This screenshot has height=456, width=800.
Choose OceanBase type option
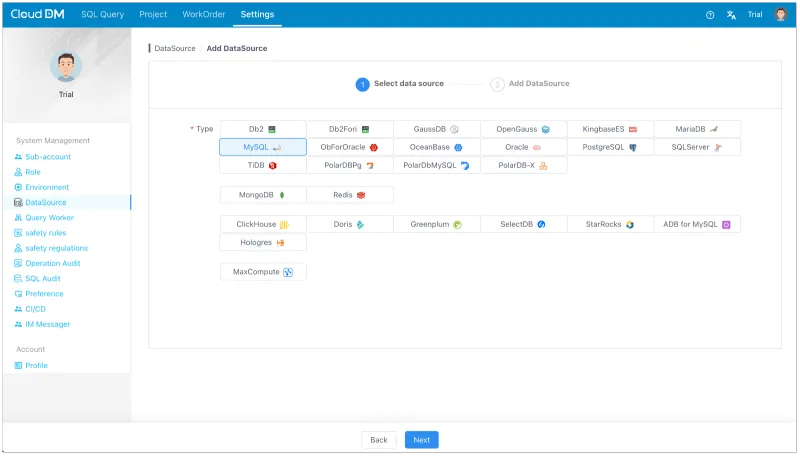[437, 147]
